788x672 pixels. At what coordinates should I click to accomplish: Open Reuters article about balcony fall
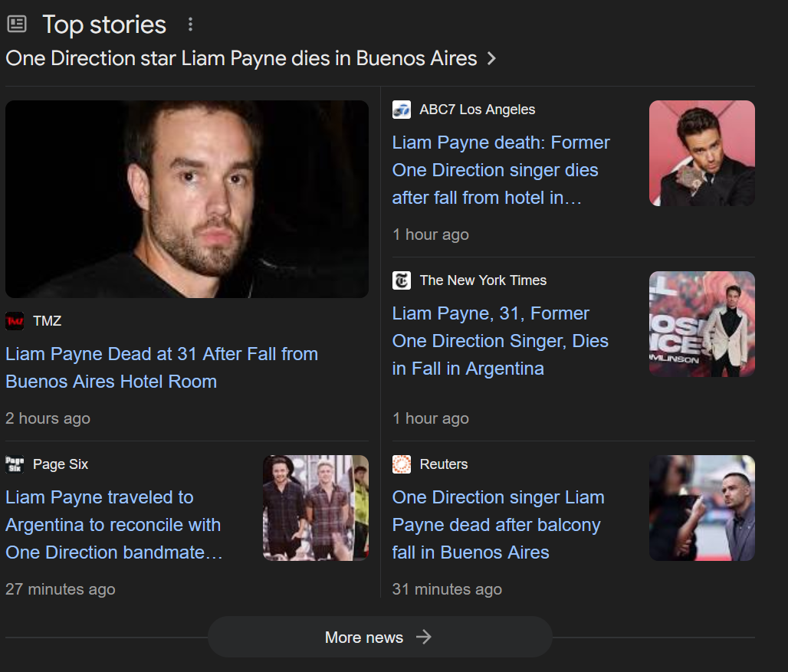498,524
